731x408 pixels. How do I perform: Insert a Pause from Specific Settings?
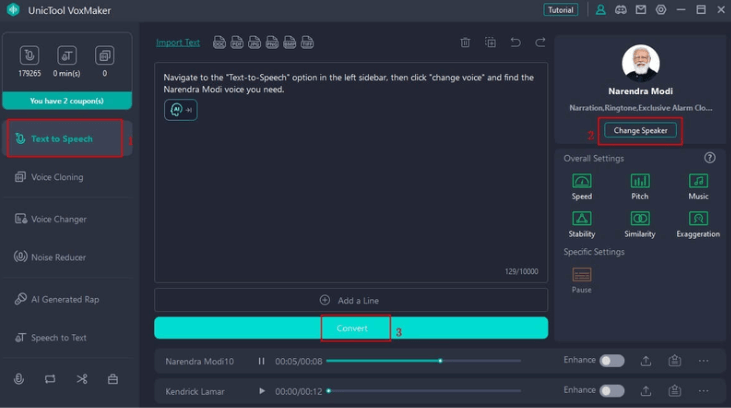point(581,275)
